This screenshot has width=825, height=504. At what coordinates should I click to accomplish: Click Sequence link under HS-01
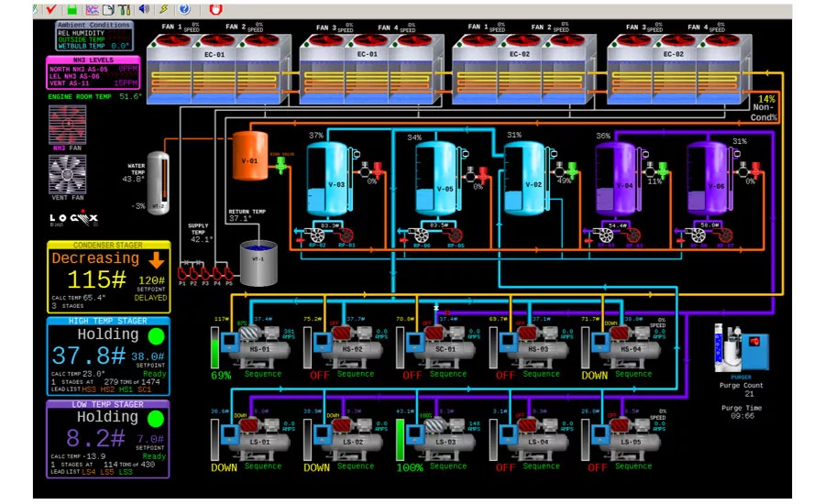point(263,374)
